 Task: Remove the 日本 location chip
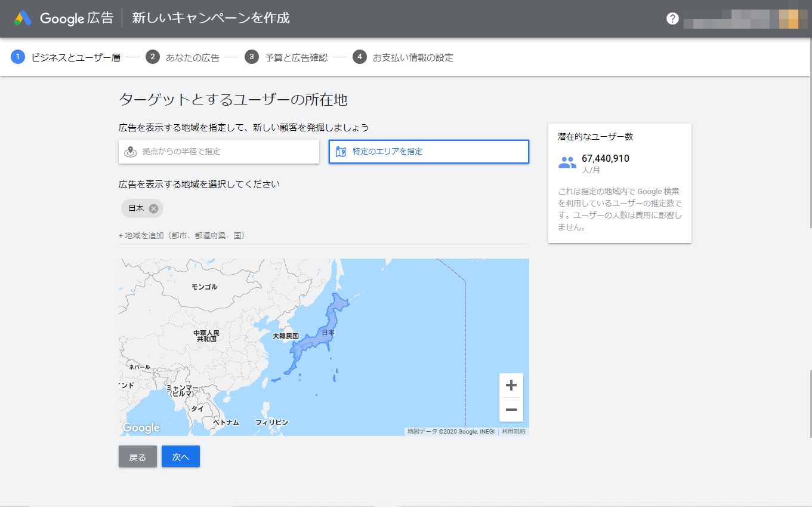pyautogui.click(x=153, y=208)
